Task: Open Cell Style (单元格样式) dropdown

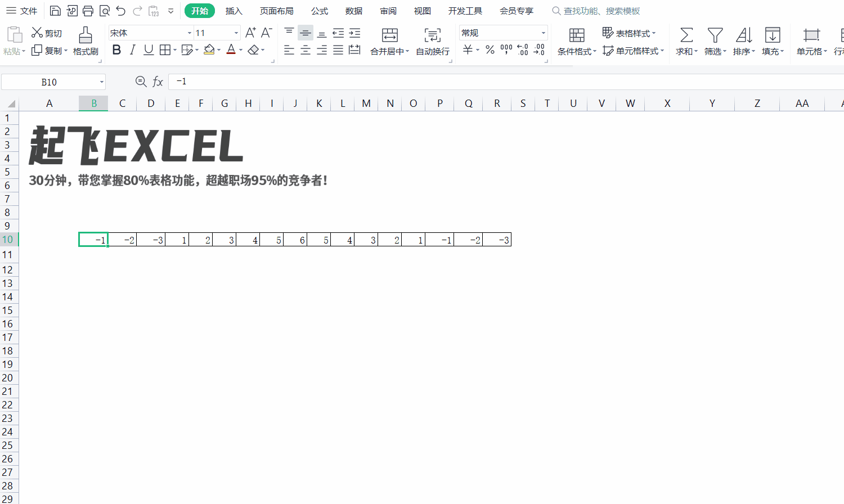Action: (x=633, y=51)
